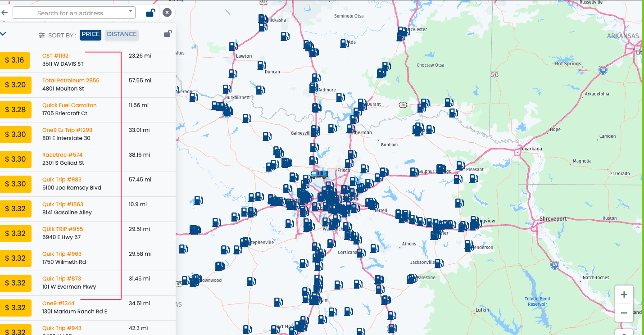
Task: Open One9 #1344 listing
Action: tap(59, 303)
